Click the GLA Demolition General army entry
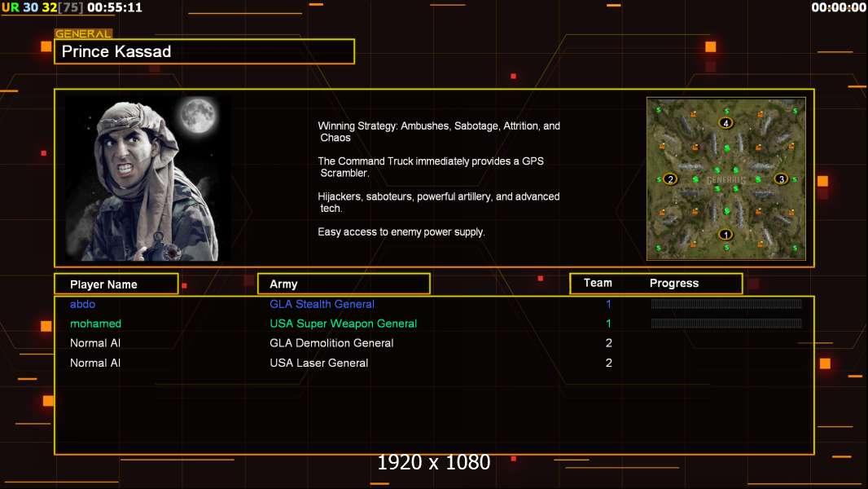The height and width of the screenshot is (489, 868). point(331,343)
